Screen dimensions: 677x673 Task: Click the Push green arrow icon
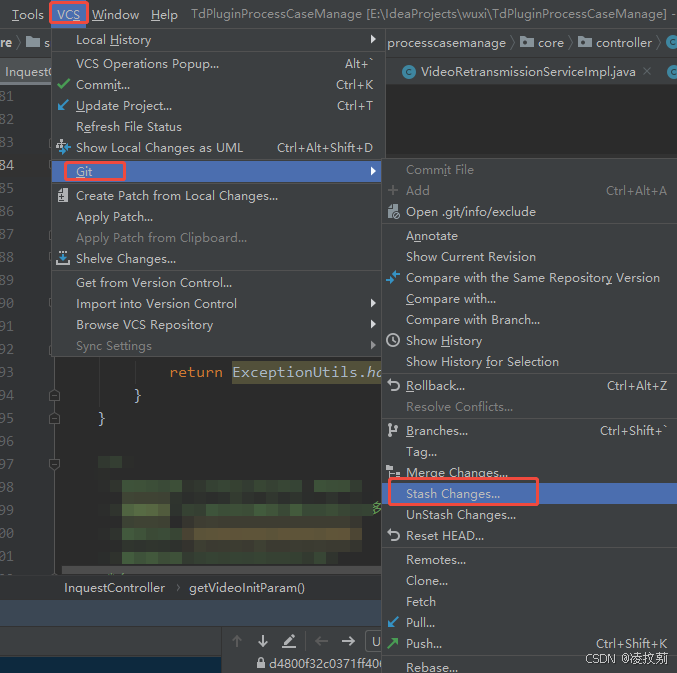pyautogui.click(x=393, y=643)
